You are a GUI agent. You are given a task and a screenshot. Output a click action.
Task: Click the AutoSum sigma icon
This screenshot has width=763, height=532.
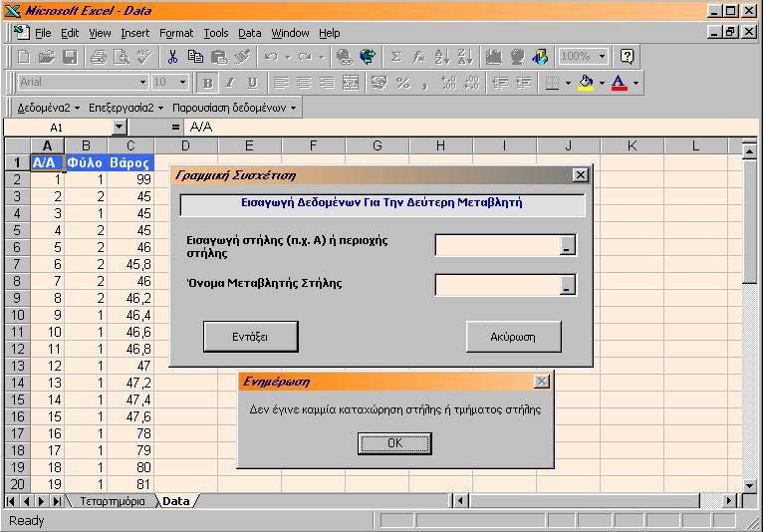pos(396,57)
